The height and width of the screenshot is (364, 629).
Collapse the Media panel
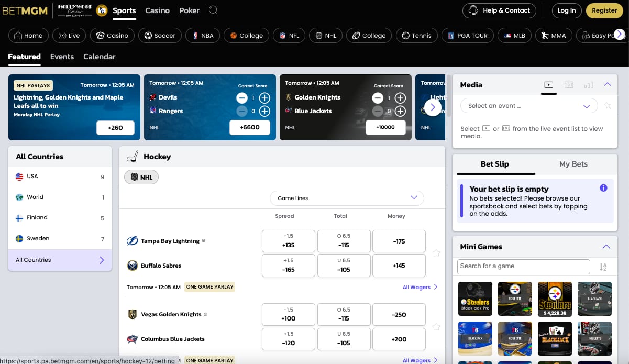click(608, 84)
